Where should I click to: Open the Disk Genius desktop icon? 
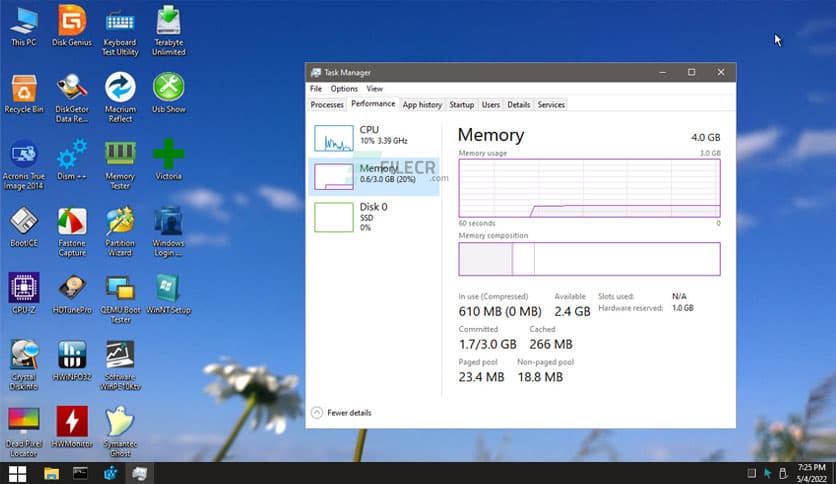pos(71,21)
